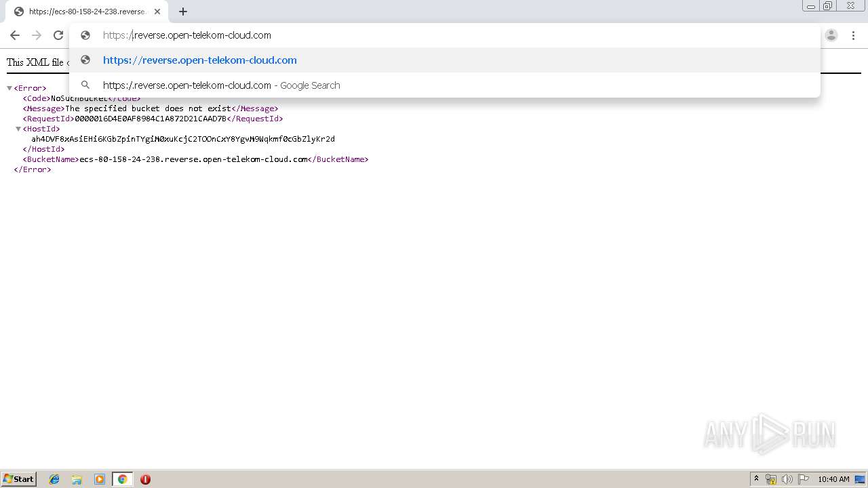Click inside the address bar URL text
The width and height of the screenshot is (868, 488).
[x=187, y=35]
